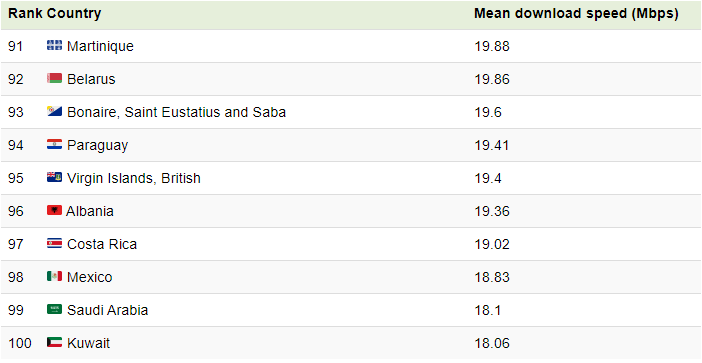This screenshot has width=702, height=363.
Task: Click the Kuwait speed value 18.06
Action: (x=492, y=343)
